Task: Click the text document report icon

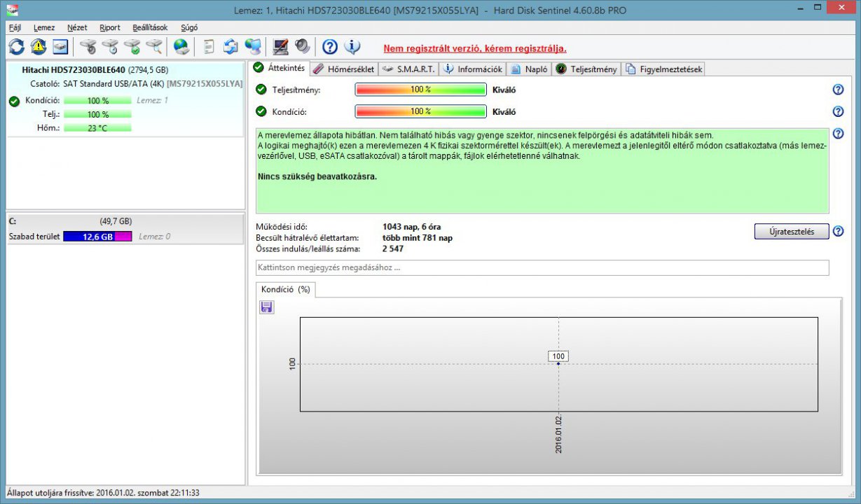Action: [x=208, y=47]
